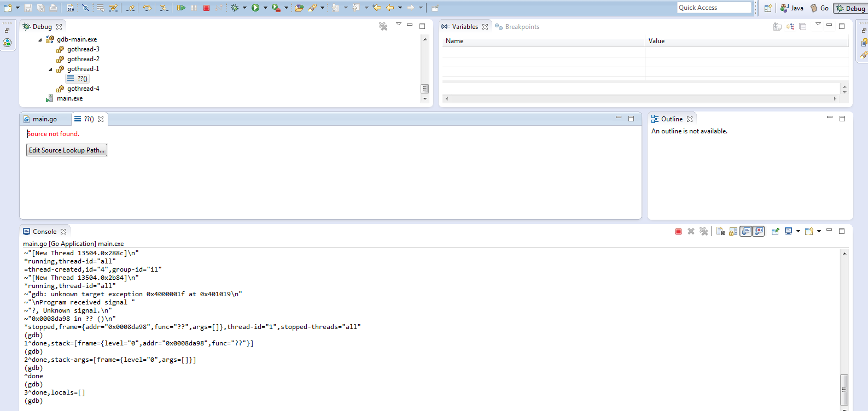Toggle Skip All Breakpoints in the toolbar
This screenshot has height=411, width=868.
point(86,8)
